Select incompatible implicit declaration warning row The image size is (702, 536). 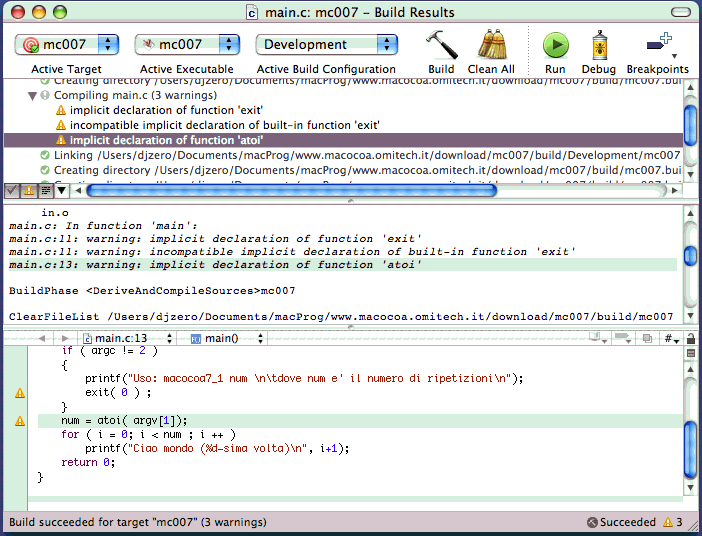pyautogui.click(x=224, y=125)
